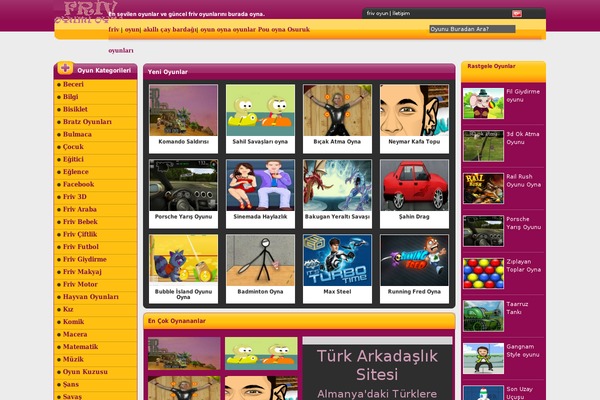Click the Turkish flag icon in top bar
The image size is (600, 400).
coord(517,14)
